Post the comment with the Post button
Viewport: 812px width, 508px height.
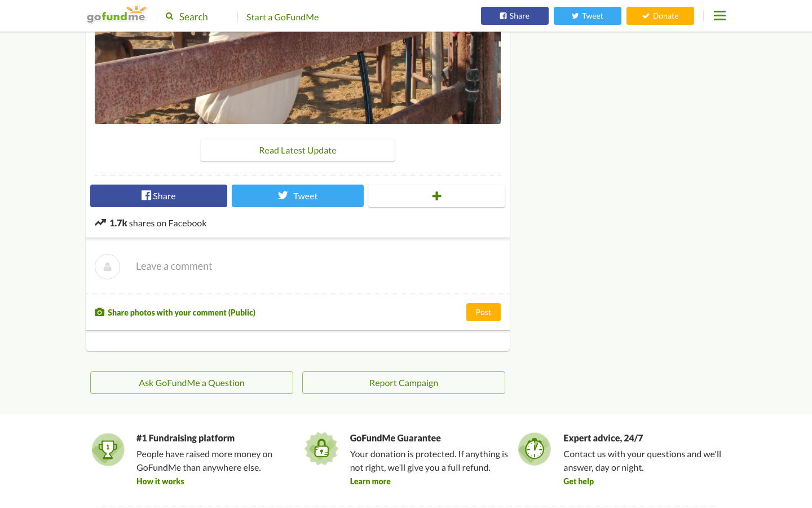click(x=483, y=312)
